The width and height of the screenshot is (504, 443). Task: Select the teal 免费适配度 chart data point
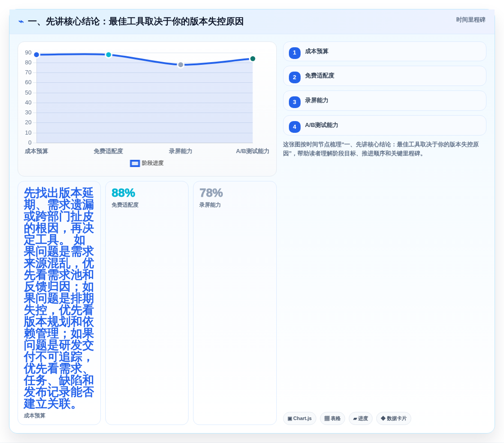(x=108, y=54)
